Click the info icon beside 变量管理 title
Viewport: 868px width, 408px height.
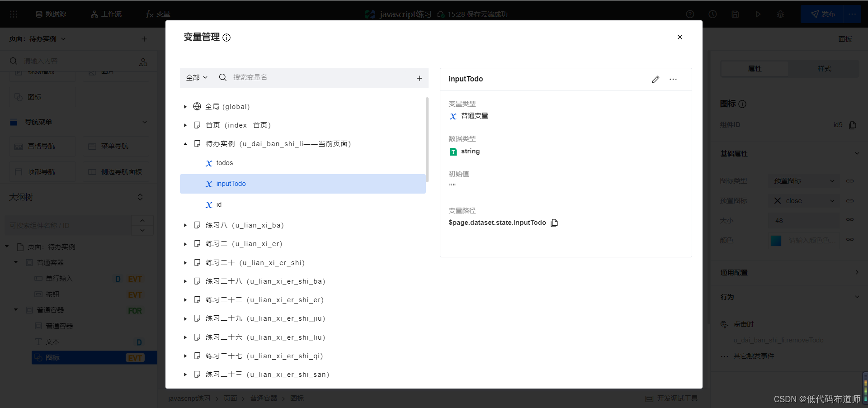[x=226, y=38]
